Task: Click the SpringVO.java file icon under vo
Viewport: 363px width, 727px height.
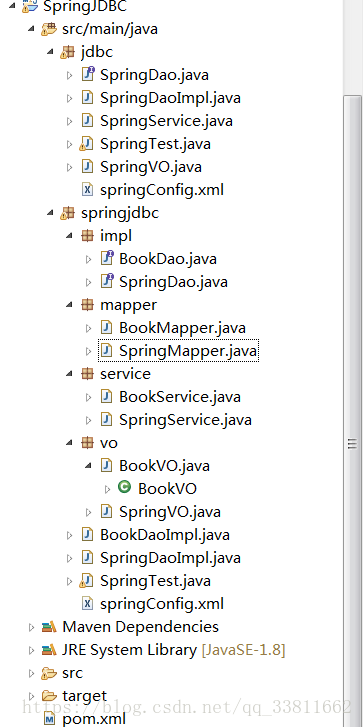Action: coord(106,512)
